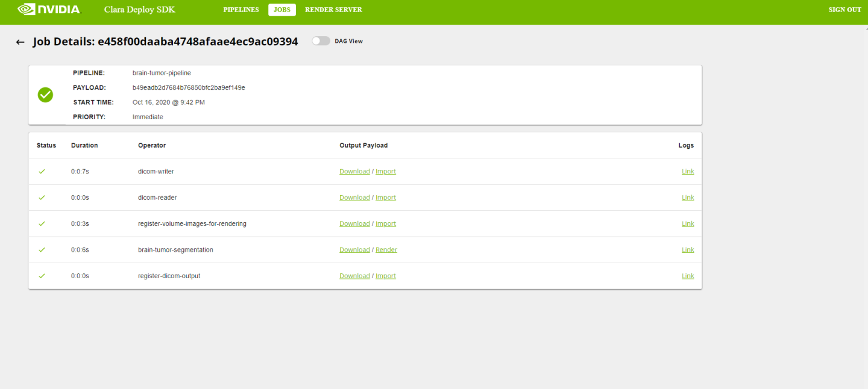868x389 pixels.
Task: Open the logs link for dicom-writer
Action: tap(688, 172)
